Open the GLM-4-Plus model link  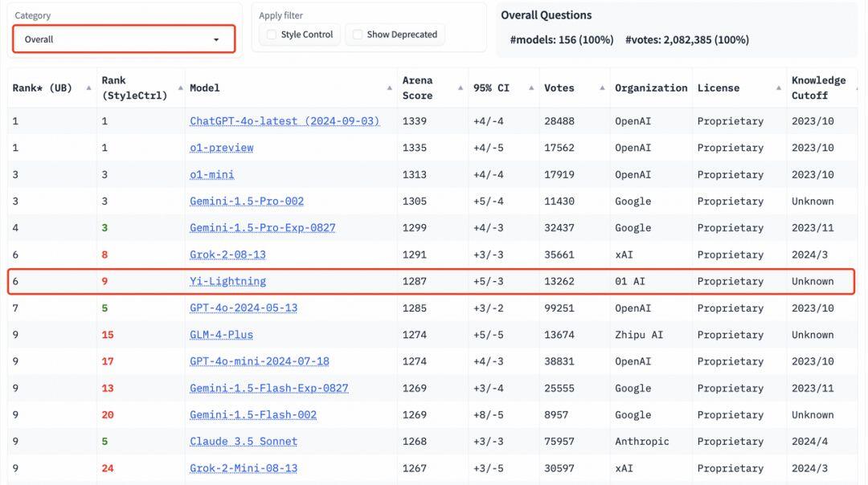(222, 335)
